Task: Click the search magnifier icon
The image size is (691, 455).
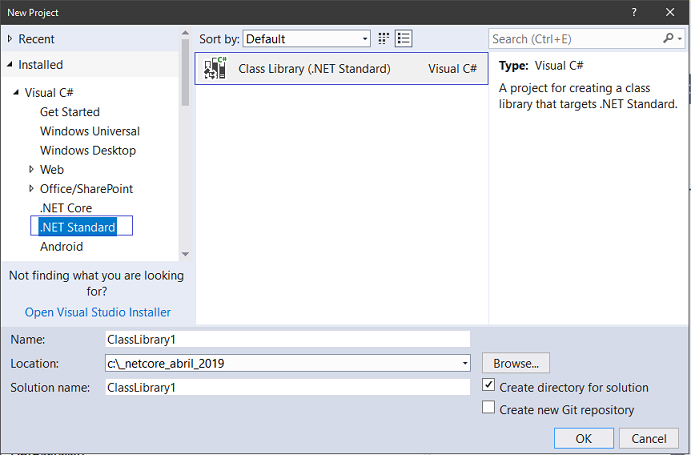Action: pyautogui.click(x=668, y=39)
